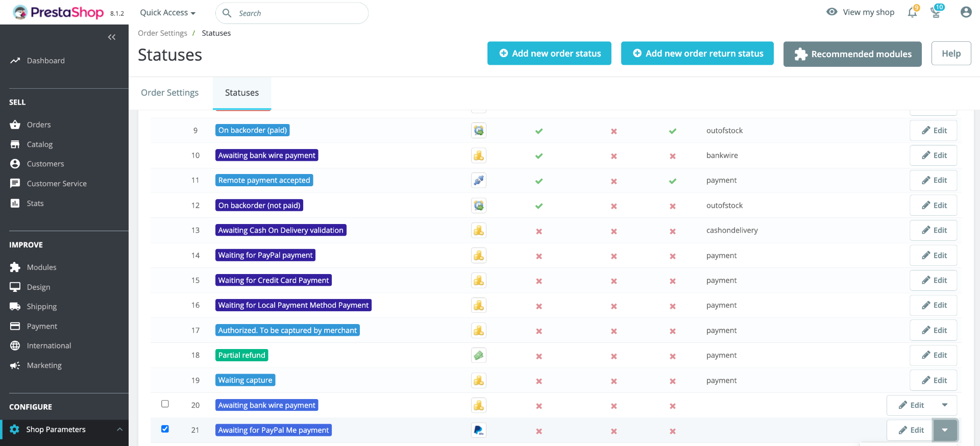
Task: Expand the Quick Access dropdown
Action: (x=168, y=13)
